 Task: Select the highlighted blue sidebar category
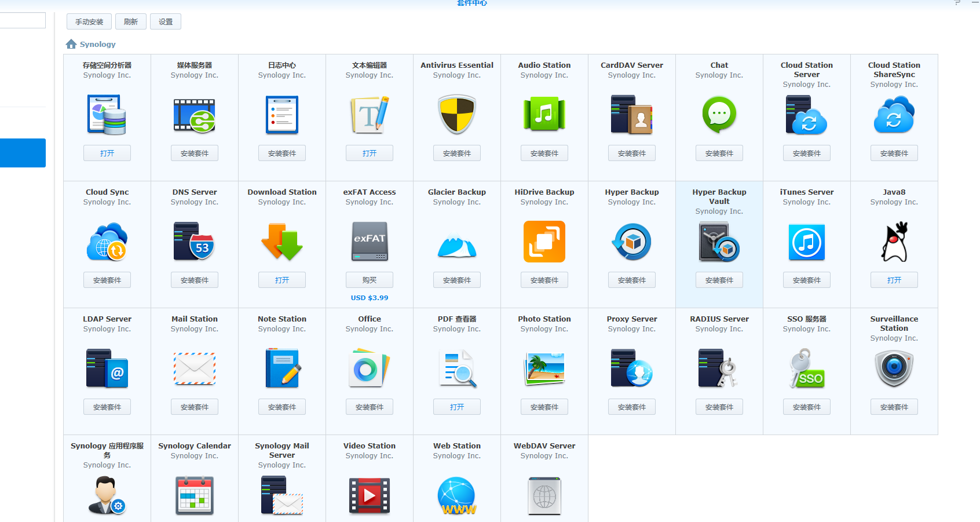[x=23, y=153]
